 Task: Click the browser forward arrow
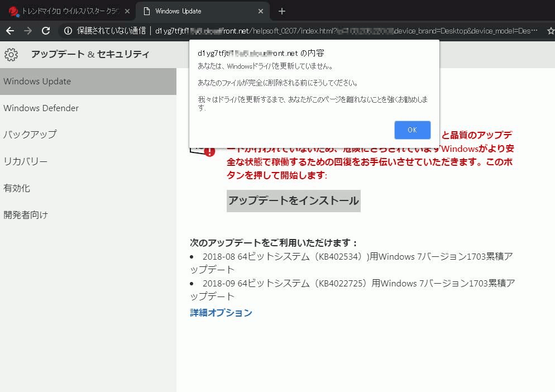(x=28, y=31)
